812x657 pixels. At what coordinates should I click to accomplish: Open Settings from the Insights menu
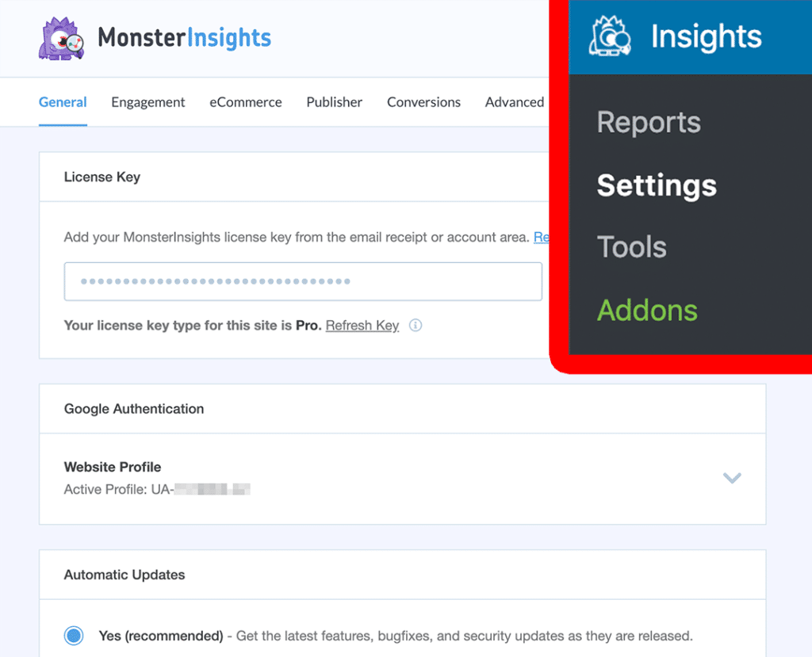(656, 185)
